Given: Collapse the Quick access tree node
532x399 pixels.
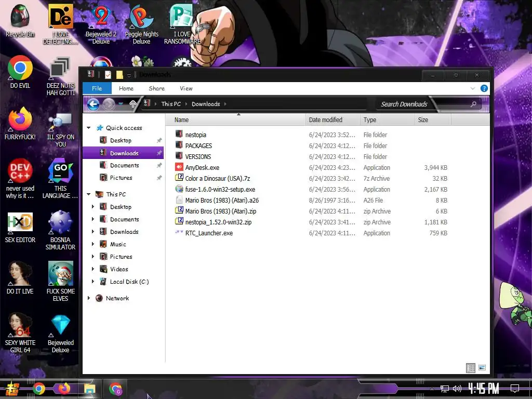Looking at the screenshot, I should (x=88, y=128).
